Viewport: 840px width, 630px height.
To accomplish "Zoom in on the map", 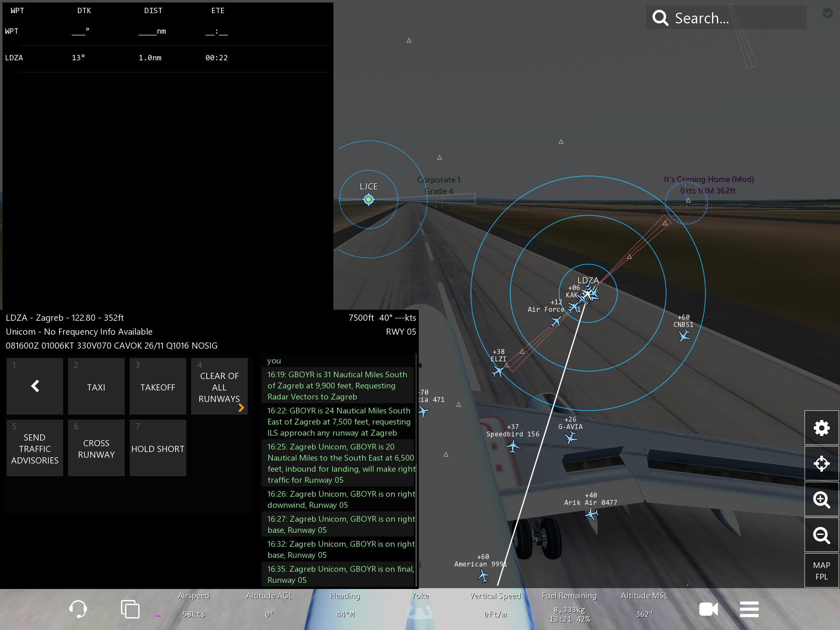I will pyautogui.click(x=821, y=500).
